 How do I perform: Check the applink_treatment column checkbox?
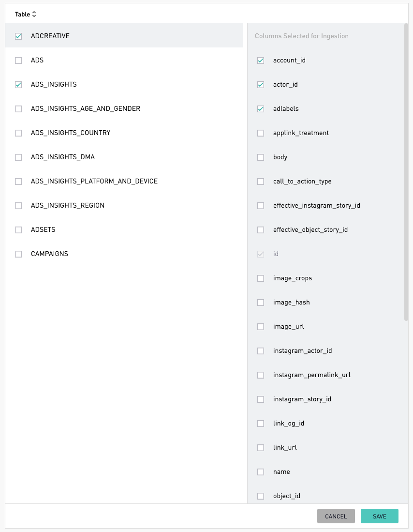pyautogui.click(x=260, y=133)
